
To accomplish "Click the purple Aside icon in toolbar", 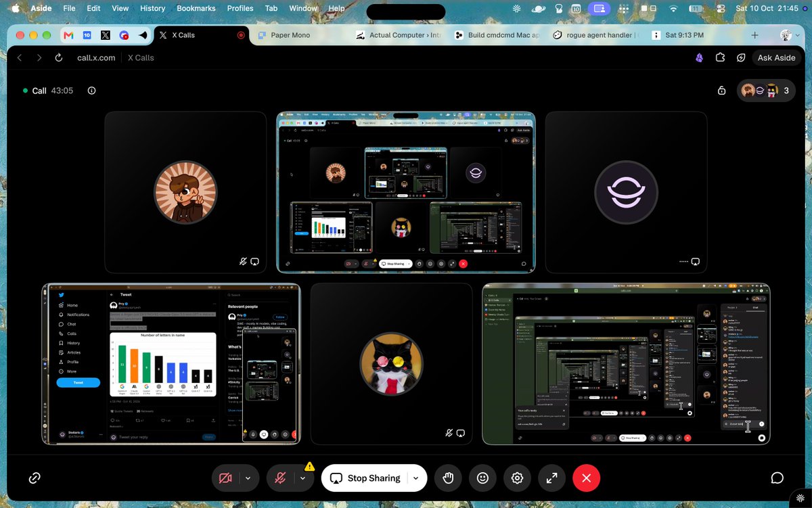I will [699, 57].
